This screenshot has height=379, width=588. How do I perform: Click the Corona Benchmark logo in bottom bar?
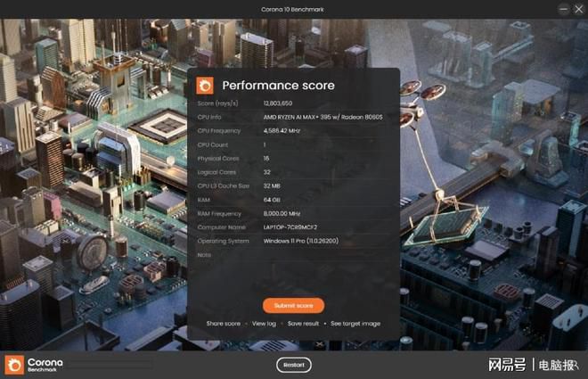[34, 365]
